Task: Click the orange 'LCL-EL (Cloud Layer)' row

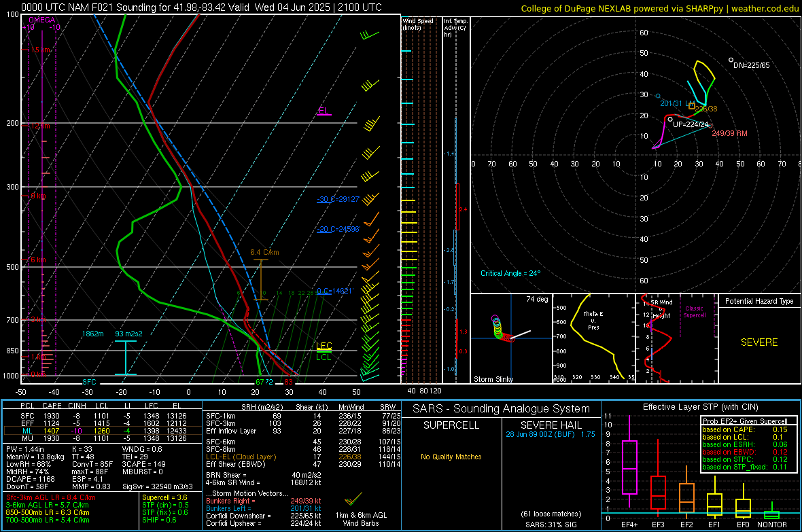Action: [303, 457]
